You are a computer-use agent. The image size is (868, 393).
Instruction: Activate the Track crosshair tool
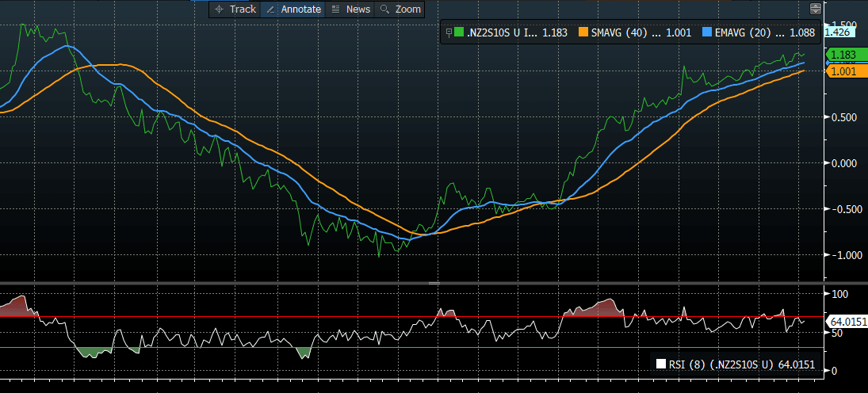click(219, 9)
